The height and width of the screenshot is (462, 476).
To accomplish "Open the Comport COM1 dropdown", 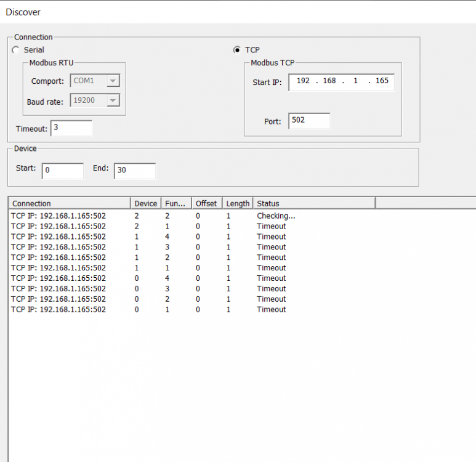I will click(x=113, y=81).
